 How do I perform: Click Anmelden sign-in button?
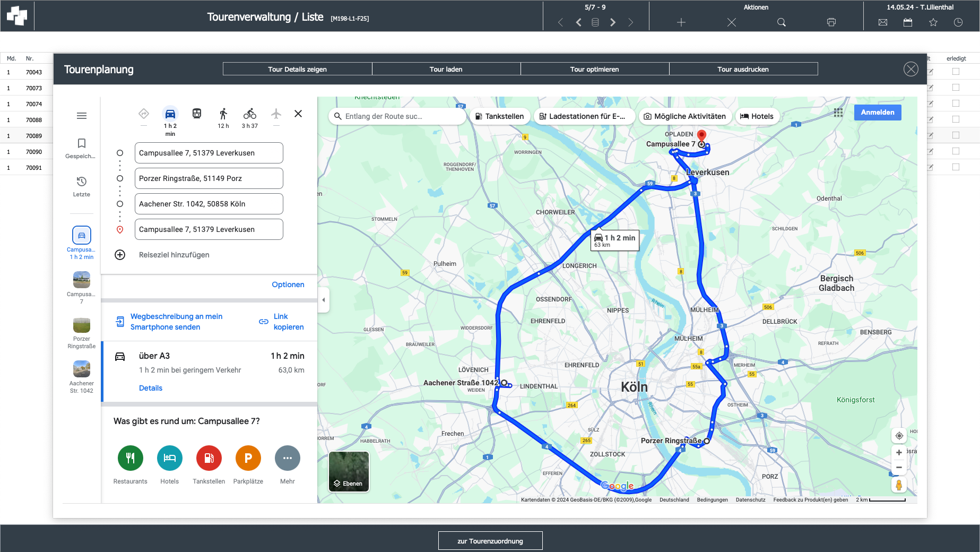click(x=878, y=113)
